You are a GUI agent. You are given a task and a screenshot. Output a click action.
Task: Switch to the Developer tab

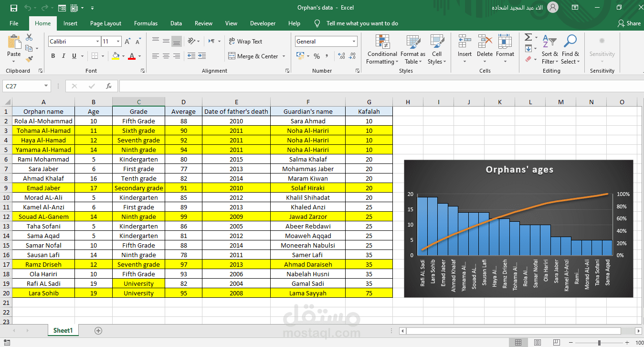(x=263, y=23)
